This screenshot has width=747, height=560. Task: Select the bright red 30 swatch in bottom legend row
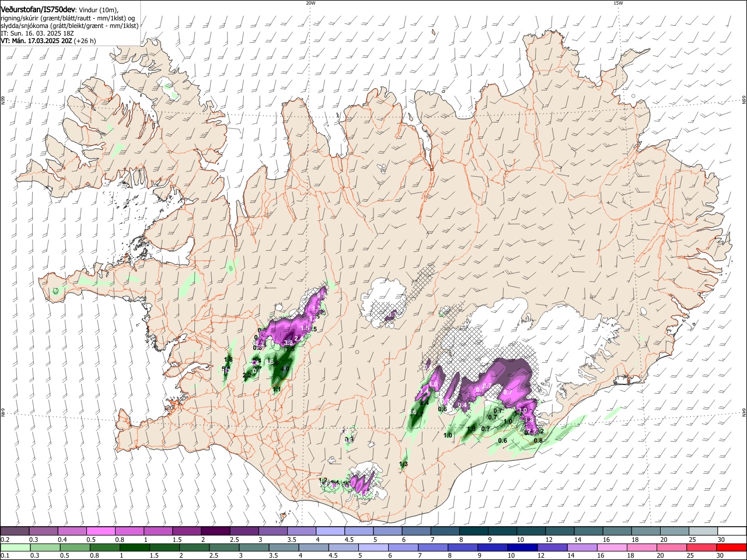click(731, 548)
